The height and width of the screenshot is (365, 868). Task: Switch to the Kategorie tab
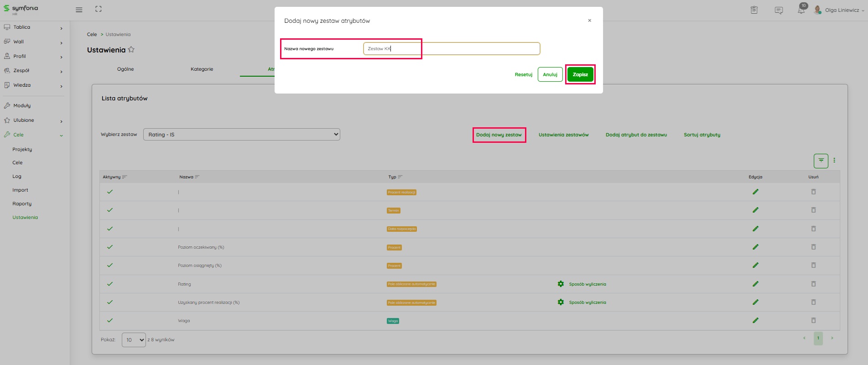coord(202,69)
